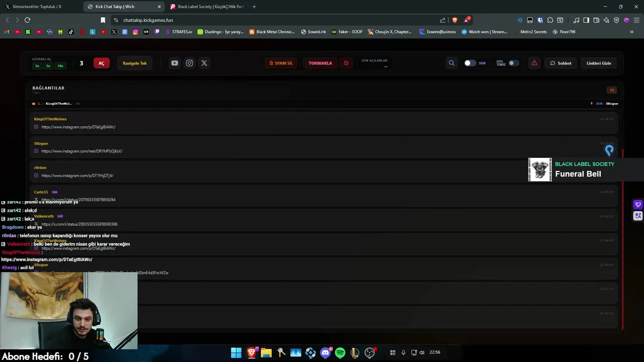Open SRogue Instagram reel link
Viewport: 644px width, 362px height.
click(82, 151)
